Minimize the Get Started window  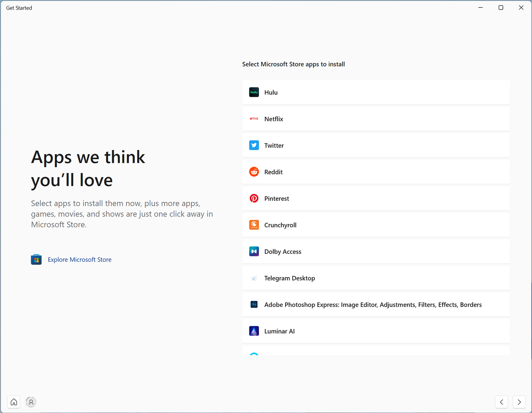pos(480,7)
